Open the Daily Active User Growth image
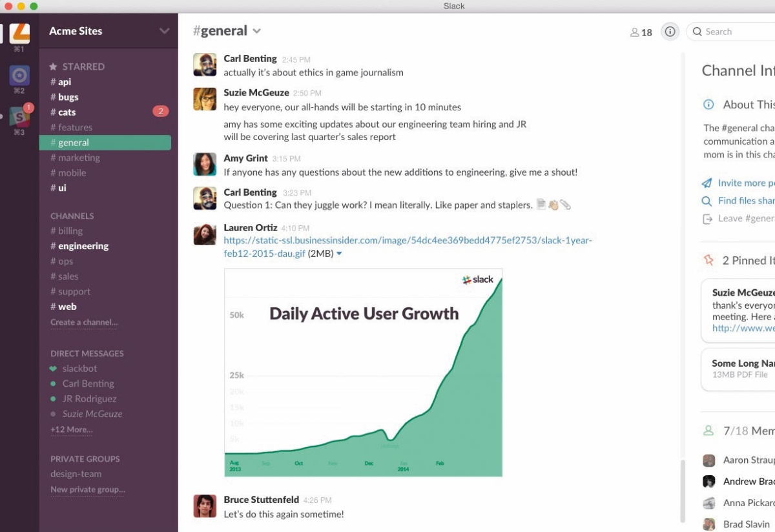Image resolution: width=775 pixels, height=532 pixels. click(x=363, y=373)
